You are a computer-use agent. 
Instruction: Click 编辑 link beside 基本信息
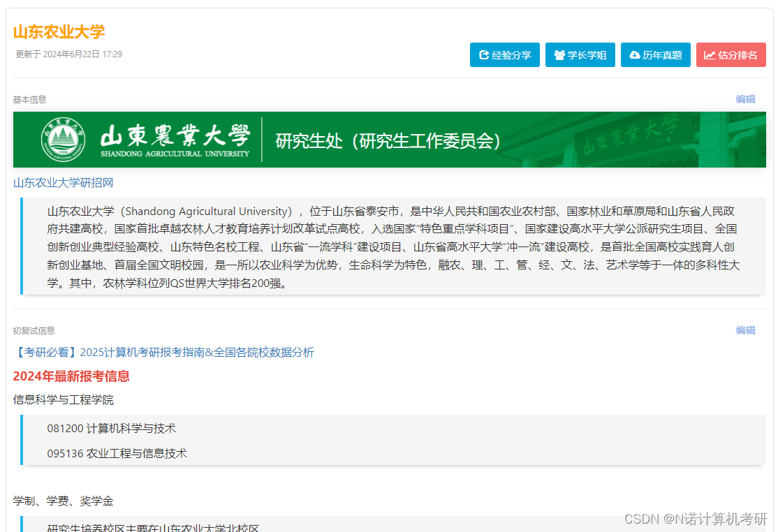click(x=745, y=99)
